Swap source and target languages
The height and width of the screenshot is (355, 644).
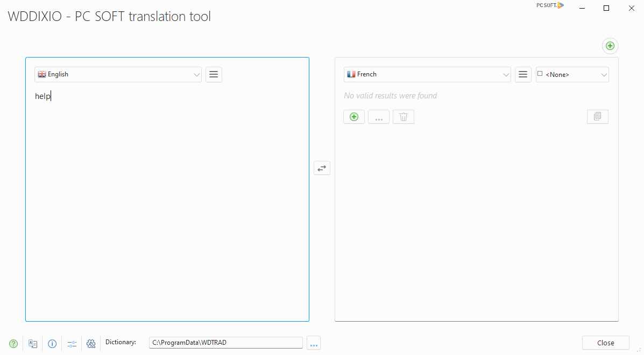322,168
